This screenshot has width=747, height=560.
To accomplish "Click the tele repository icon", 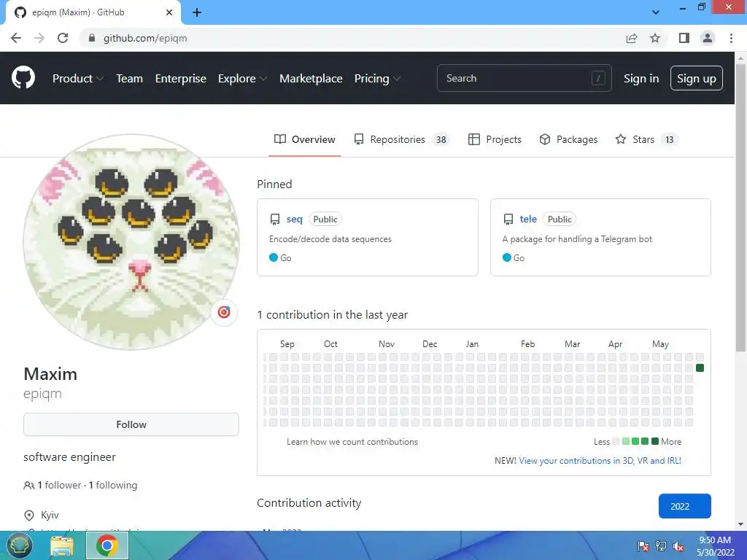I will click(508, 219).
